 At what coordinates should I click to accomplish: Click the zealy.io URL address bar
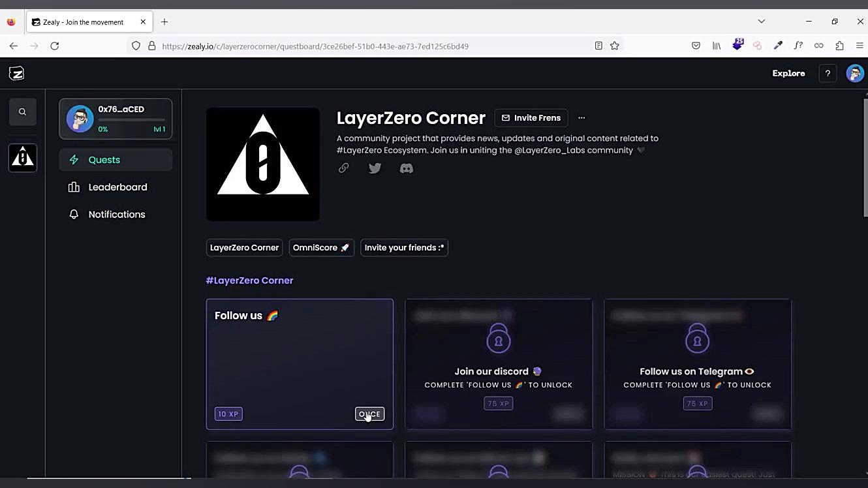pos(374,46)
